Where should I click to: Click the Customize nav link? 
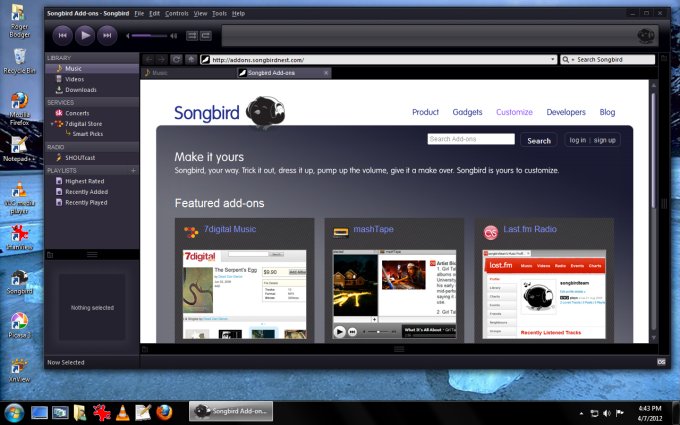(514, 112)
